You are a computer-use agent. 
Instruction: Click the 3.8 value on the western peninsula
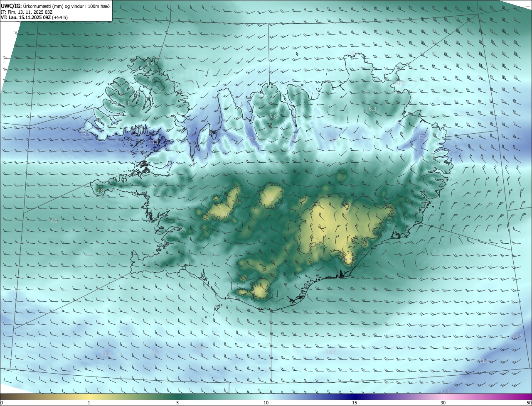pos(100,191)
